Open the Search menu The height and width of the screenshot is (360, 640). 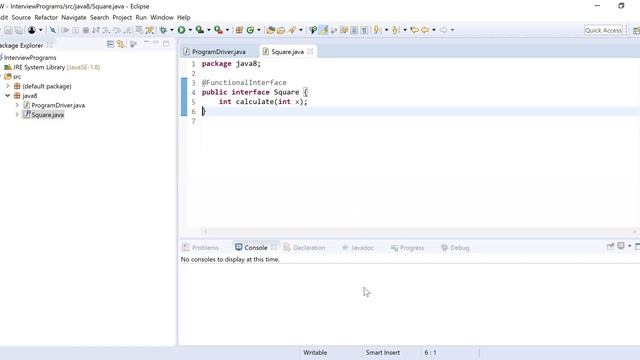[x=100, y=18]
